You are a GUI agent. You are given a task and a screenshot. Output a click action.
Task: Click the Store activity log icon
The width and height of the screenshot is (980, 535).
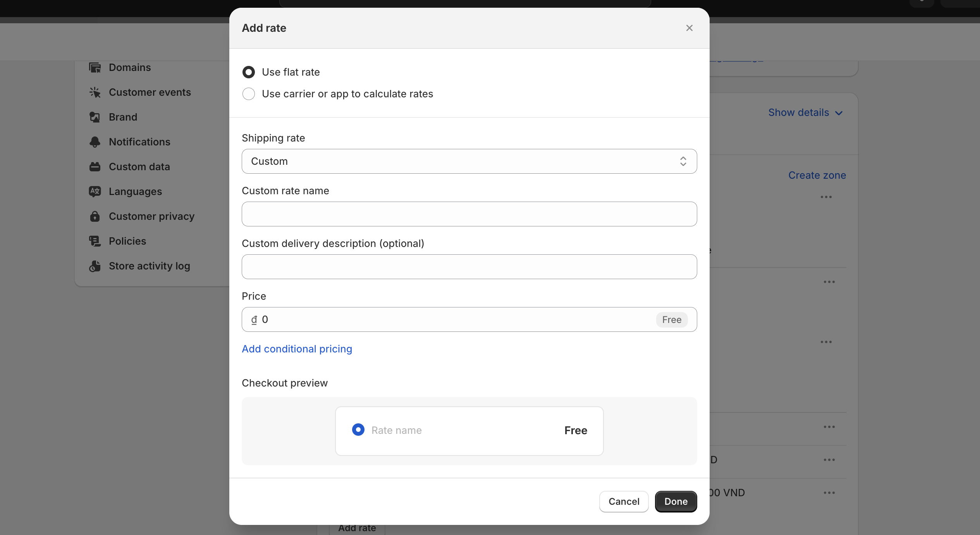(95, 266)
